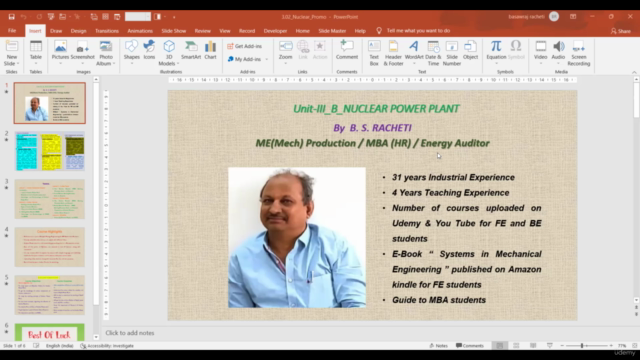Switch to Slide Sorter view
Viewport: 640px width, 360px height.
(x=516, y=346)
